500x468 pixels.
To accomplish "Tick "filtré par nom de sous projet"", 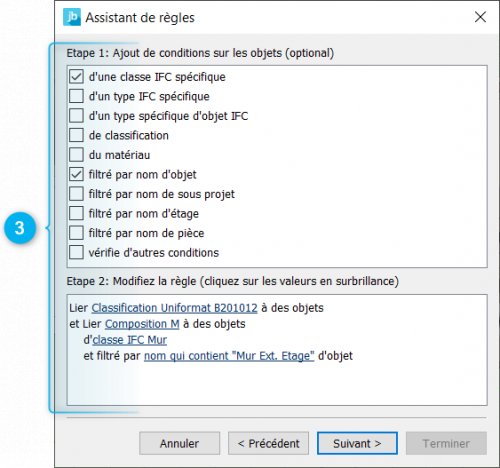I will (76, 194).
